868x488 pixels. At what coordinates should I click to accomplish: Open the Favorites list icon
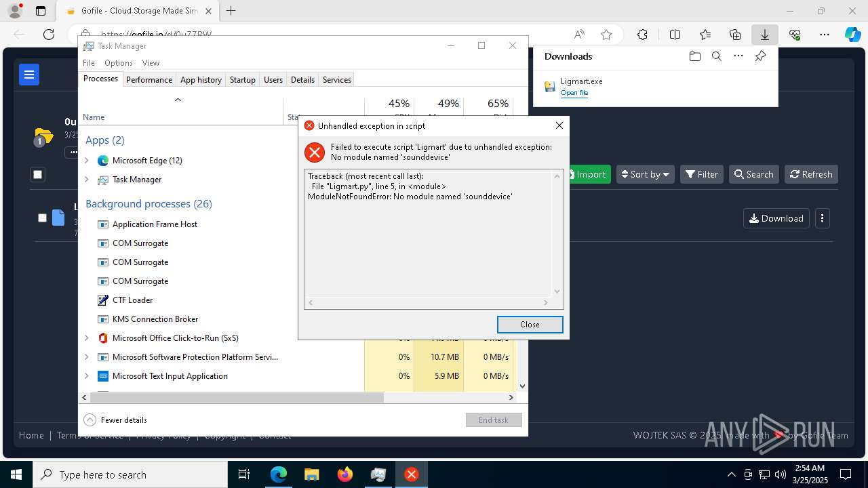(705, 35)
